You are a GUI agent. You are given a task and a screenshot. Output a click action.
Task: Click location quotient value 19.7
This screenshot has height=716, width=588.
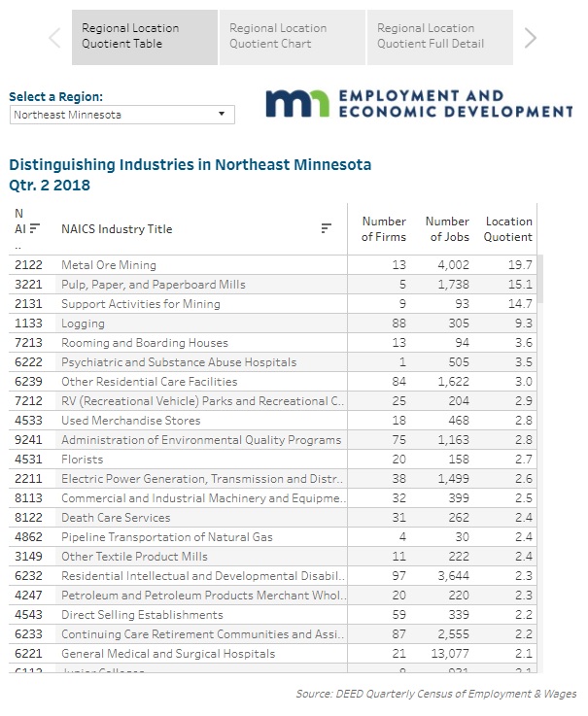520,265
